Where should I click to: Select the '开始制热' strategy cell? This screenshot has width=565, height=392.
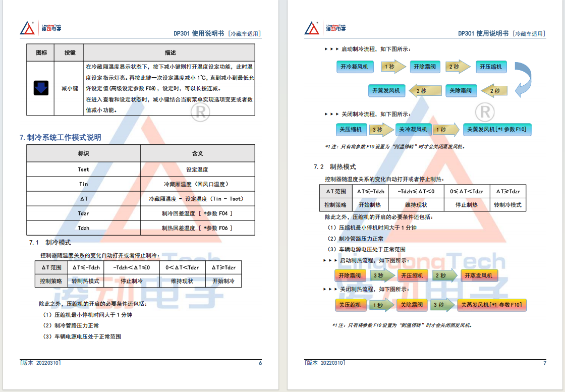tap(370, 205)
